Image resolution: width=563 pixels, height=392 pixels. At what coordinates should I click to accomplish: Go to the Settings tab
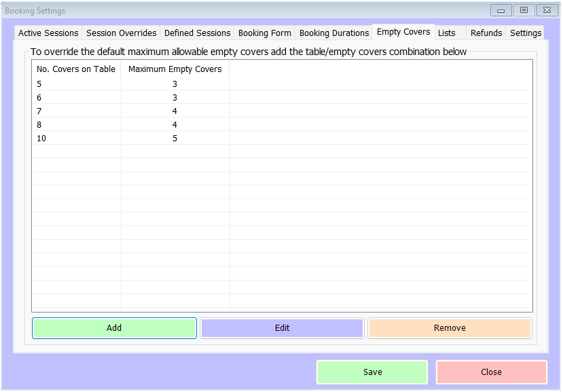(x=526, y=33)
